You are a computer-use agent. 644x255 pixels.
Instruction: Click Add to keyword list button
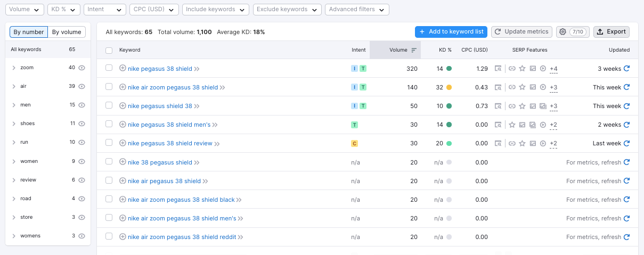451,32
